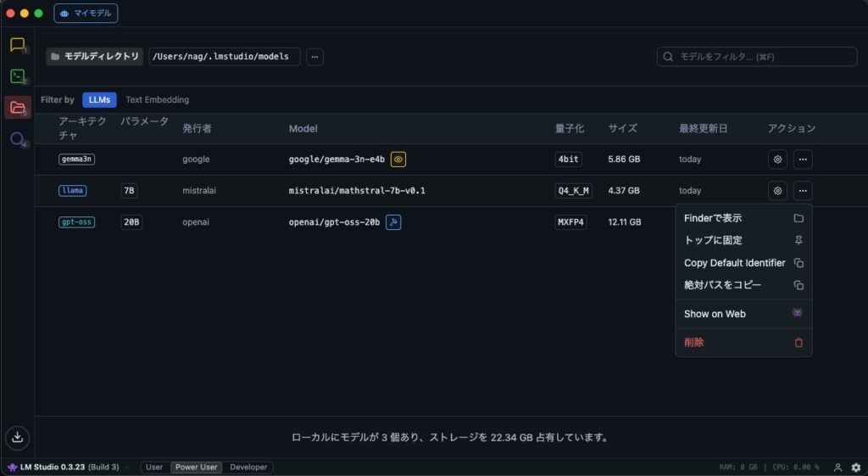Viewport: 868px width, 476px height.
Task: Choose Show on Web menu item
Action: 743,314
